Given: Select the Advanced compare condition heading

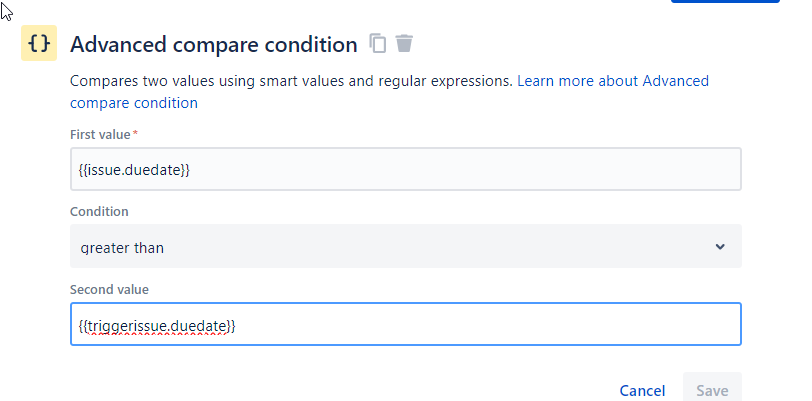Looking at the screenshot, I should click(x=214, y=45).
